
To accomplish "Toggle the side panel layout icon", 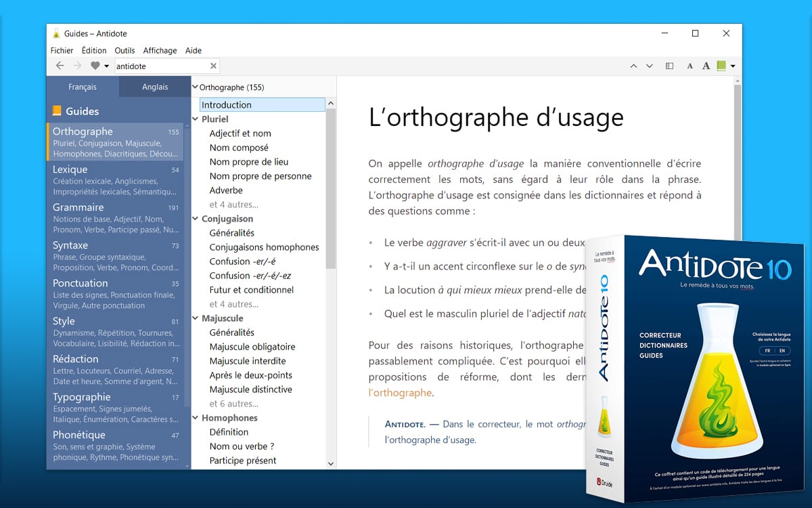I will [669, 66].
